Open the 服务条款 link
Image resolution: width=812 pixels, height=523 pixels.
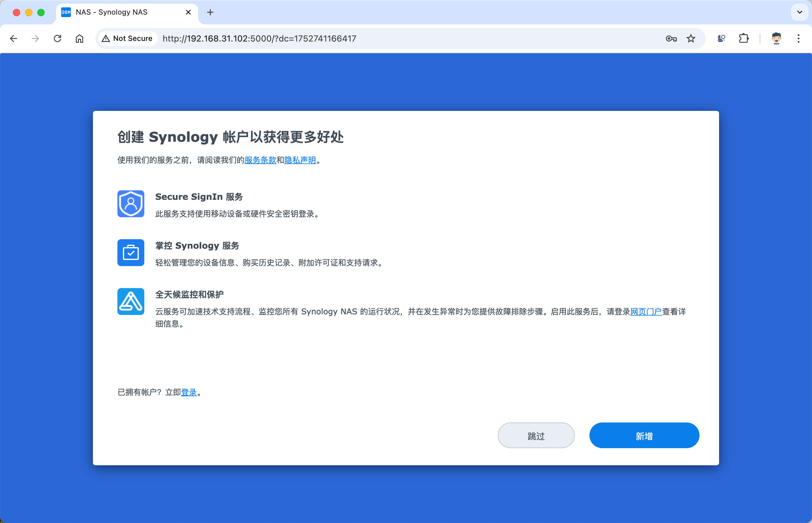click(x=260, y=160)
